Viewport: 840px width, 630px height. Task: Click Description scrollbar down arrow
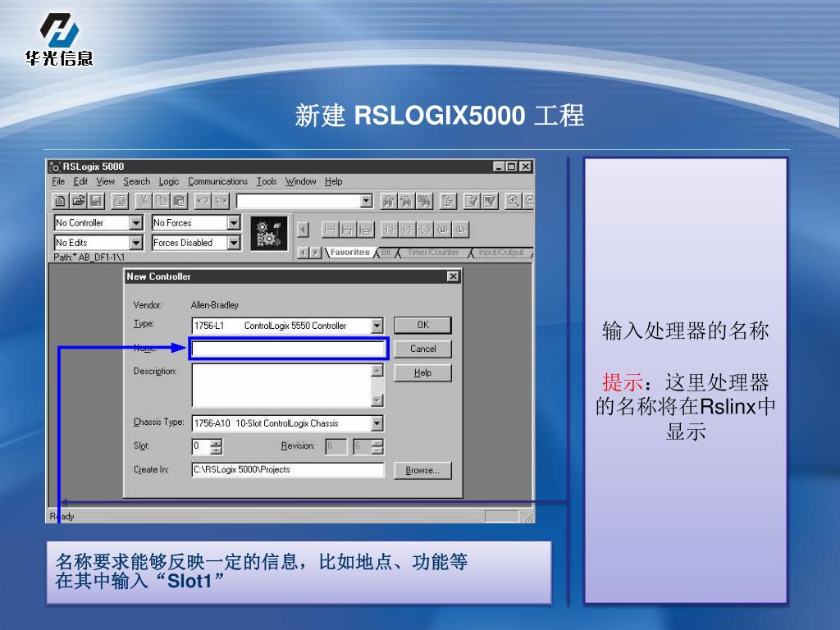377,400
